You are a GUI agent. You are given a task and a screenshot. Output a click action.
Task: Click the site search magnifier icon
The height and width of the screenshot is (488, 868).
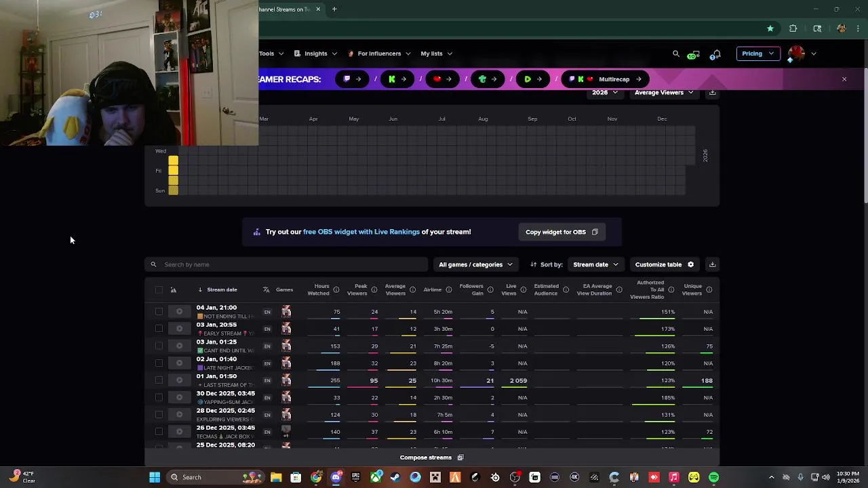click(x=675, y=54)
